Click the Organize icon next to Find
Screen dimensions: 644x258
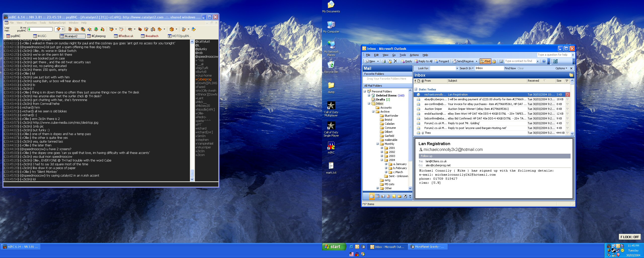point(494,61)
